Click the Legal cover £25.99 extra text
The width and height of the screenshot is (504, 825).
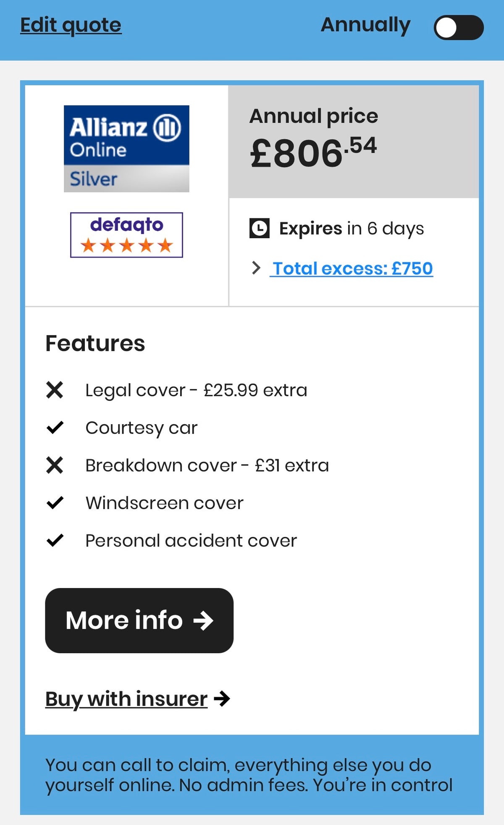(x=196, y=390)
